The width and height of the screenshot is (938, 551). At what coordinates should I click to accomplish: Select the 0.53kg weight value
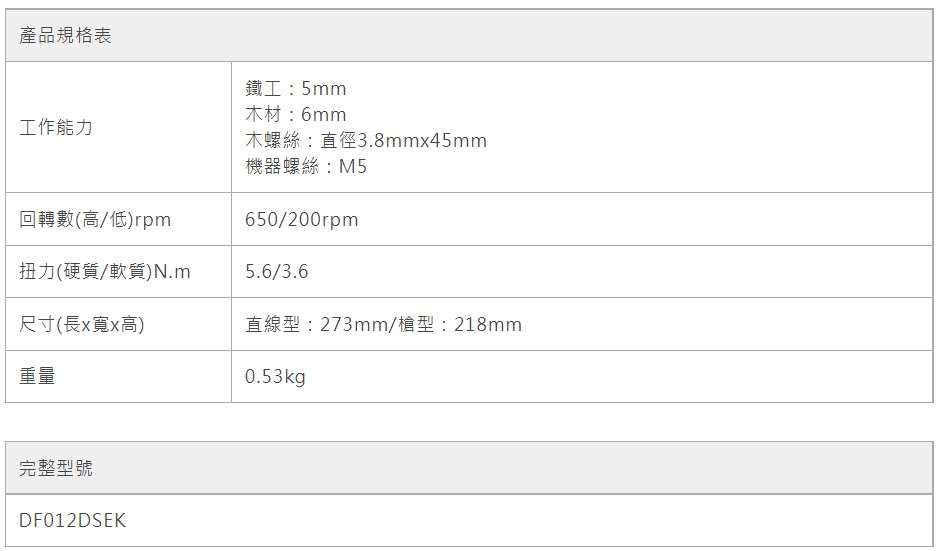pyautogui.click(x=275, y=377)
